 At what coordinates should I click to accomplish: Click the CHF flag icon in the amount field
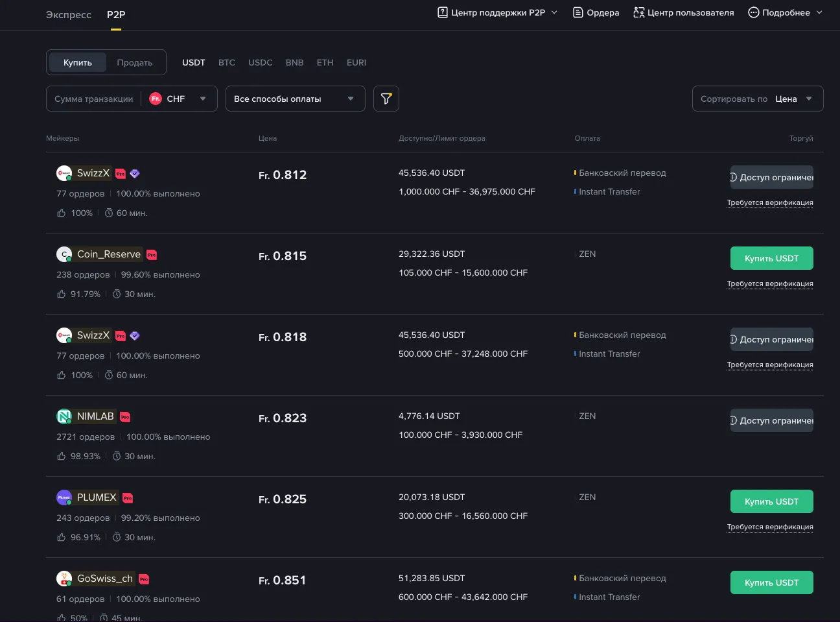tap(155, 99)
